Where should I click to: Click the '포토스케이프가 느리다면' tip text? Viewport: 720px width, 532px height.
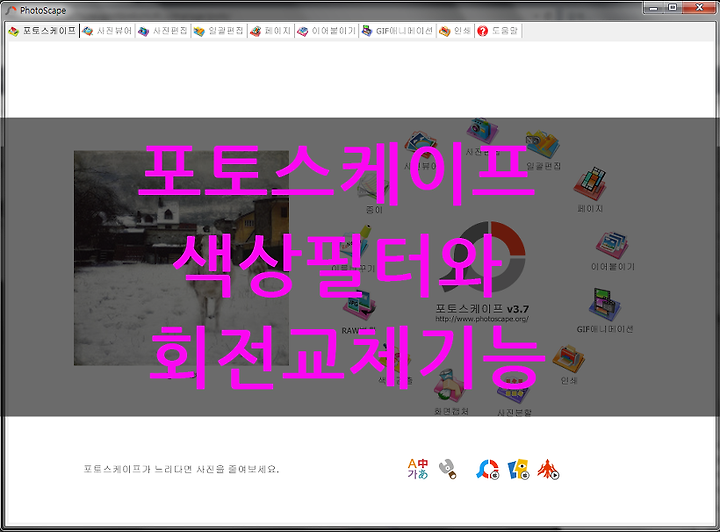(x=181, y=469)
